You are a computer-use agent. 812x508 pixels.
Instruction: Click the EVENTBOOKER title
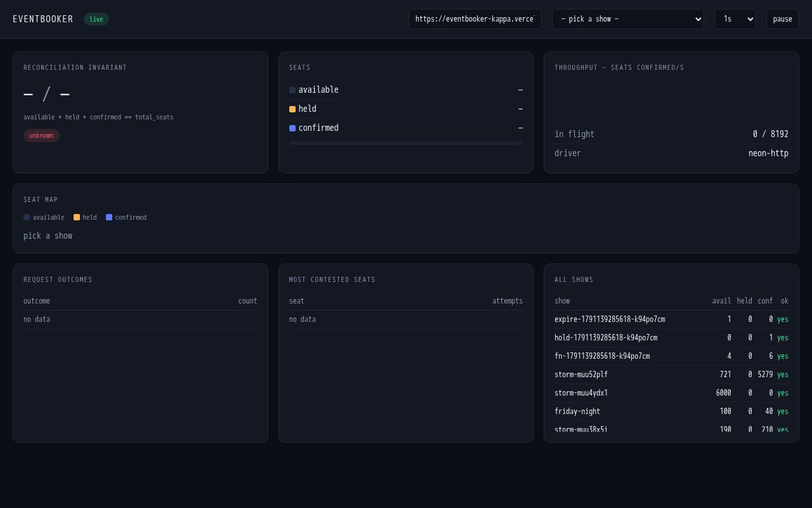tap(43, 19)
